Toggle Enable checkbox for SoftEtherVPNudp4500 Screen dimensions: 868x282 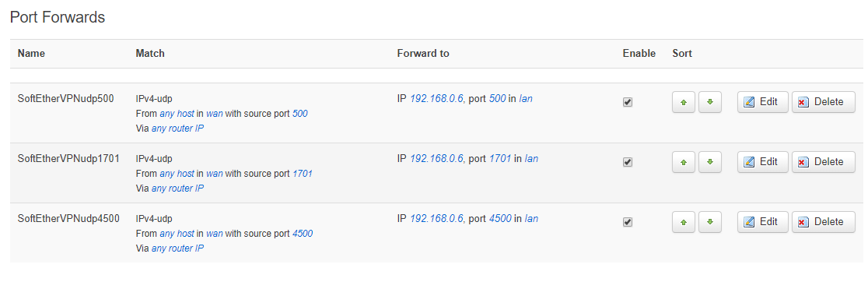tap(627, 222)
